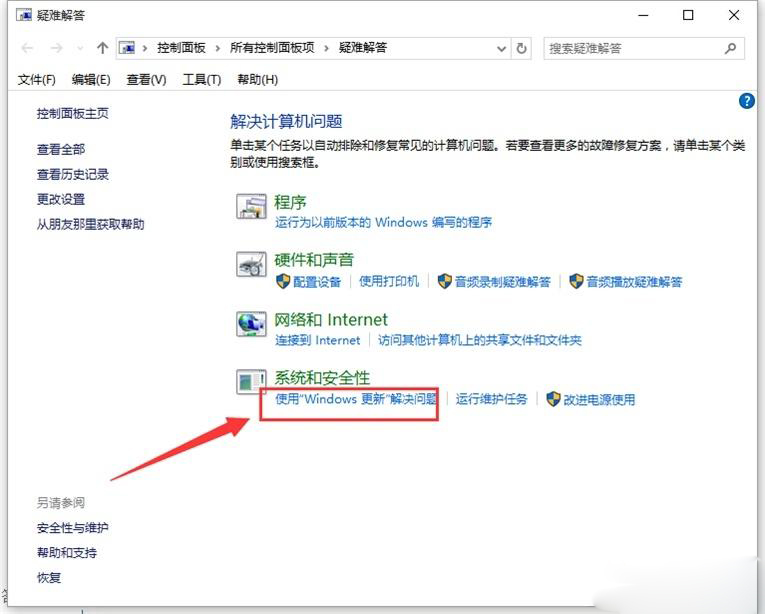The image size is (765, 614).
Task: Open 更改设置 in sidebar
Action: pos(61,199)
